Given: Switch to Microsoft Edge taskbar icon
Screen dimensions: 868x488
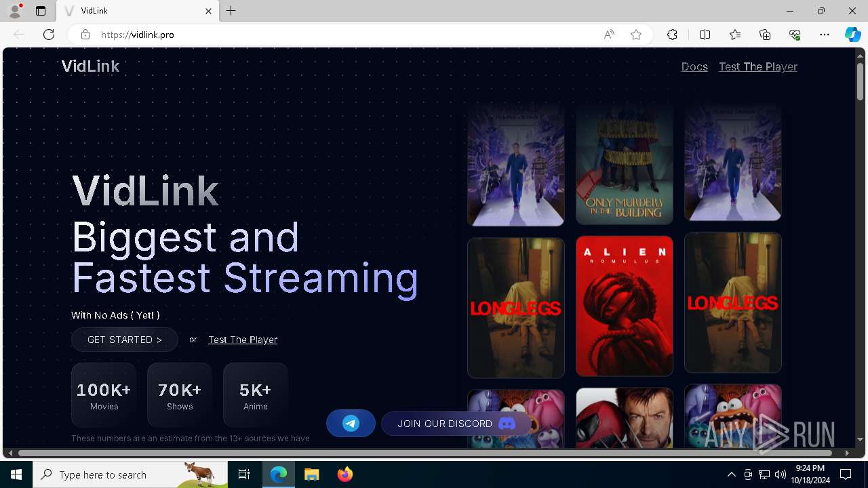Looking at the screenshot, I should tap(279, 474).
